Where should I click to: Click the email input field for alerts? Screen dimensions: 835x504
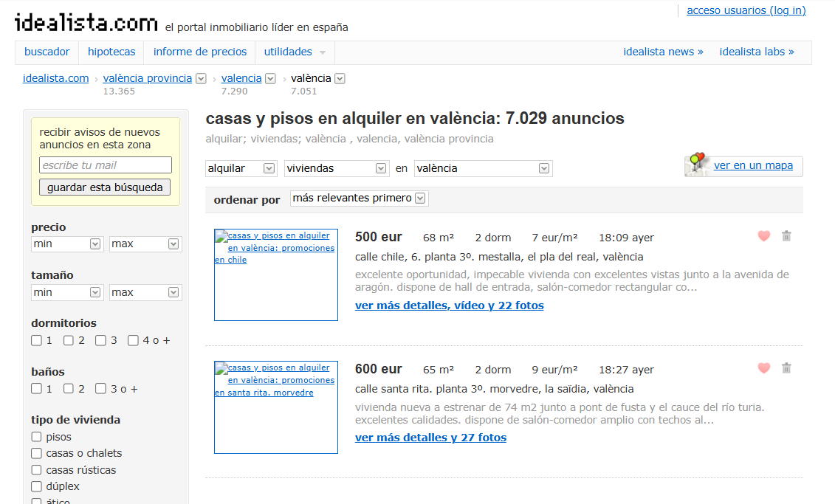pyautogui.click(x=106, y=165)
